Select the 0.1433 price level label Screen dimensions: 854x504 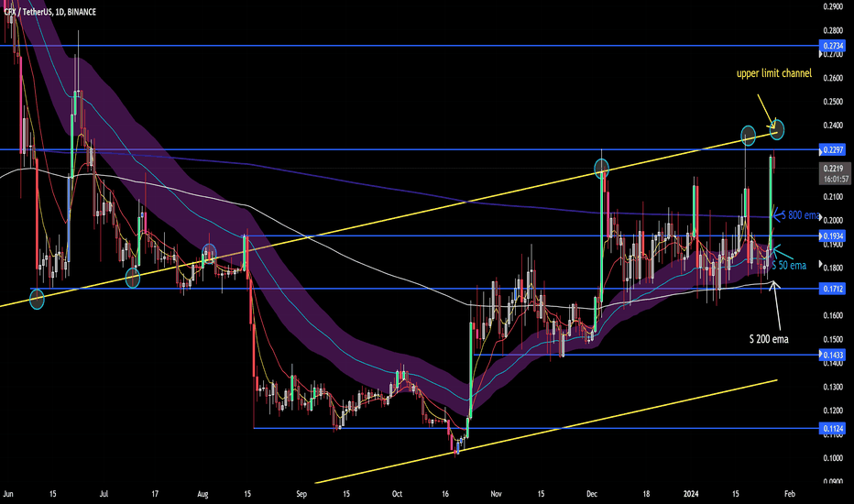pos(833,355)
